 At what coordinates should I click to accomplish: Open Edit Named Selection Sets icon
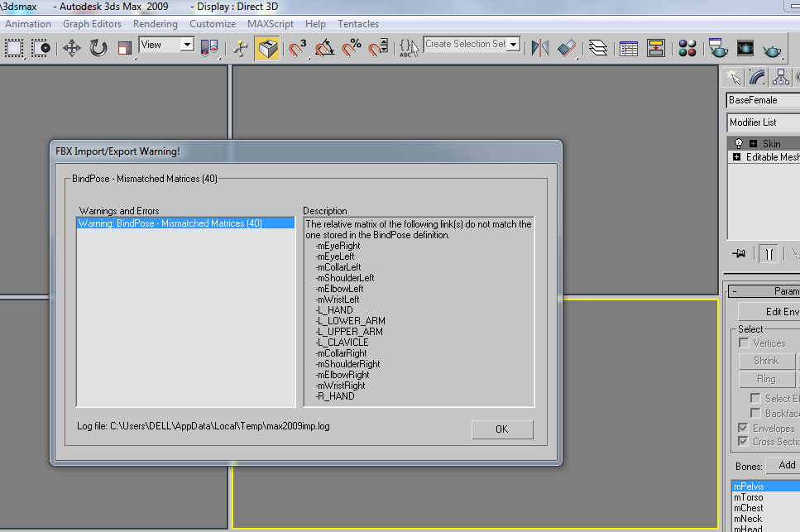click(410, 49)
